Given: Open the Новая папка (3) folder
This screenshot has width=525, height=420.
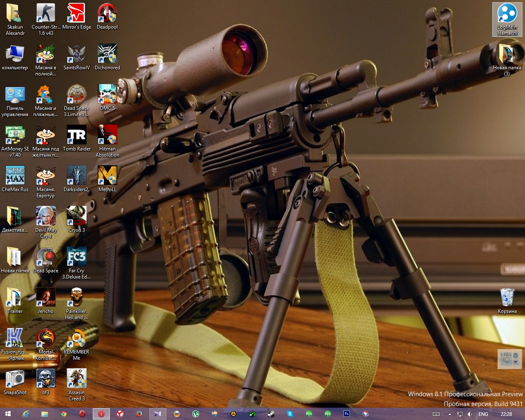Looking at the screenshot, I should 507,60.
